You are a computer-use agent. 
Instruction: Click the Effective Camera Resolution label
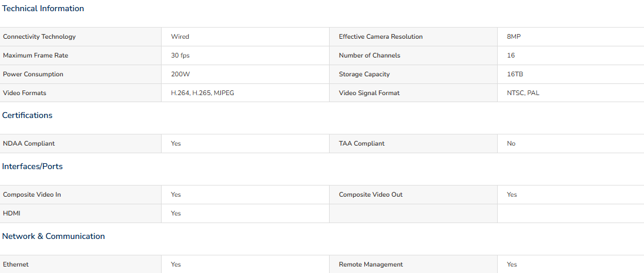click(381, 36)
